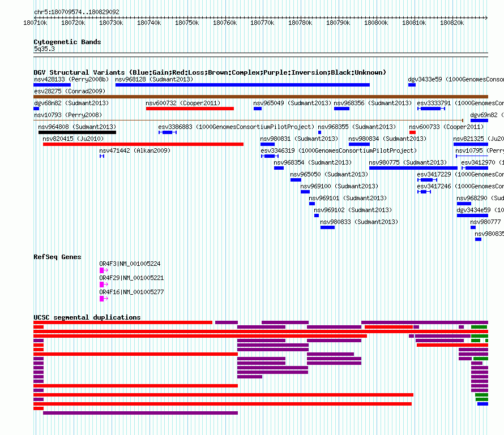Click the OR4F3 gene arrow glyph
Image resolution: width=504 pixels, height=435 pixels.
point(104,270)
